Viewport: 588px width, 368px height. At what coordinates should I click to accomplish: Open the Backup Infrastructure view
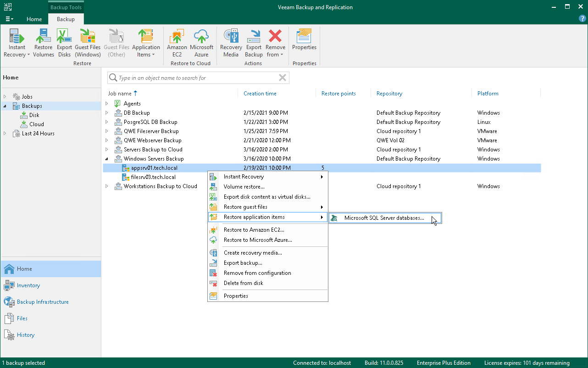pyautogui.click(x=43, y=302)
